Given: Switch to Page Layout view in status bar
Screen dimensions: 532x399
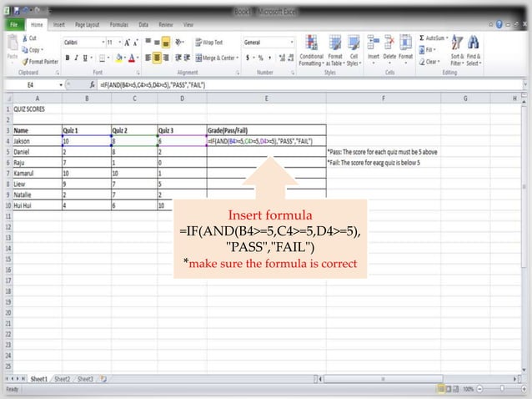Looking at the screenshot, I should pyautogui.click(x=448, y=389).
